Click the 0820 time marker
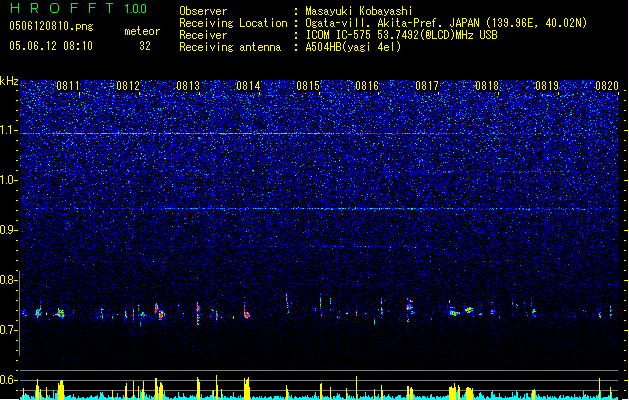 pyautogui.click(x=607, y=86)
